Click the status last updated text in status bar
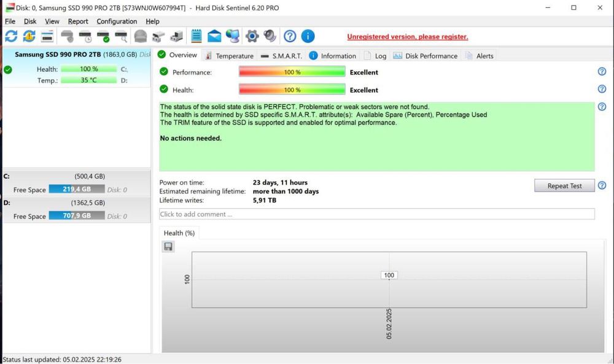This screenshot has height=364, width=614. [x=62, y=359]
